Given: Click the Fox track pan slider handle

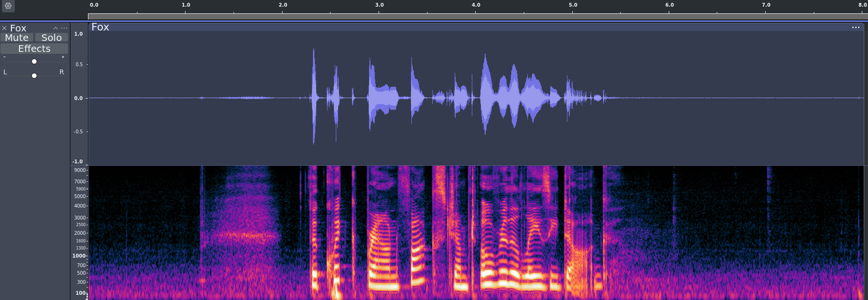Looking at the screenshot, I should tap(34, 76).
